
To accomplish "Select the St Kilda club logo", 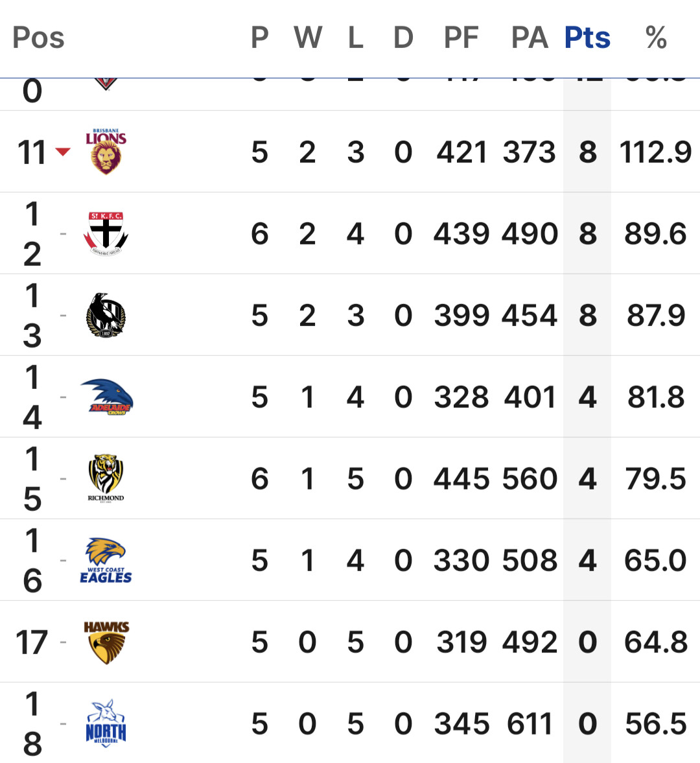I will pos(106,233).
